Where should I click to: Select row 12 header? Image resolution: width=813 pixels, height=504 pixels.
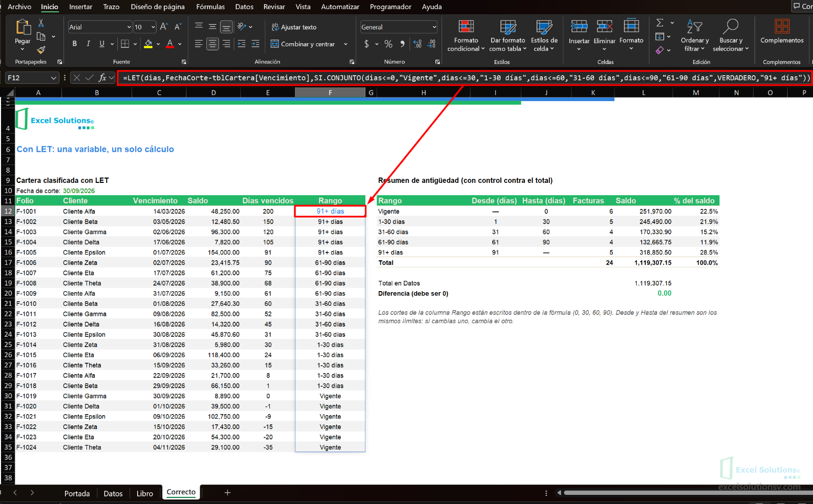pos(8,211)
